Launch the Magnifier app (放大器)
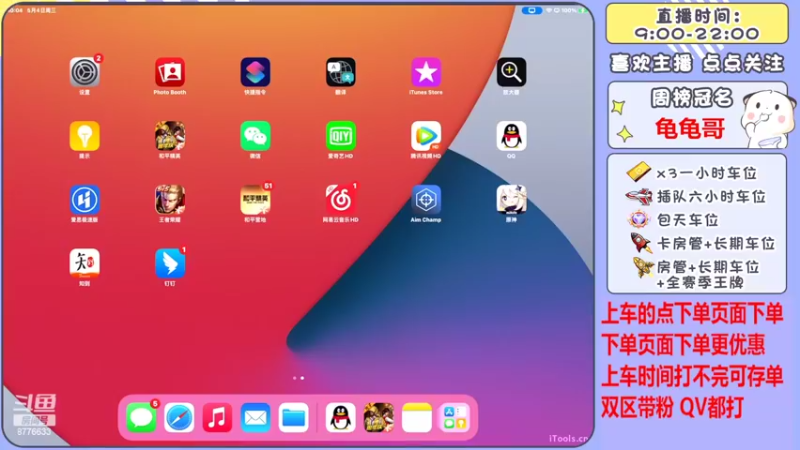Viewport: 800px width, 450px height. (x=511, y=72)
